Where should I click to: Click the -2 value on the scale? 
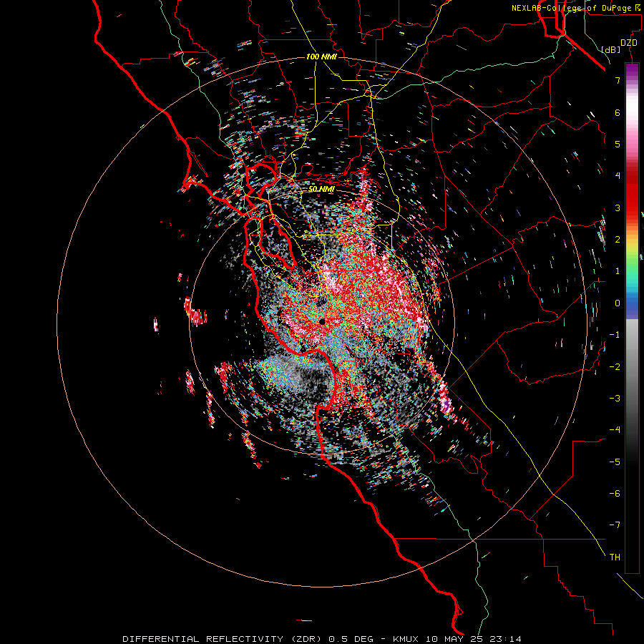pyautogui.click(x=615, y=366)
